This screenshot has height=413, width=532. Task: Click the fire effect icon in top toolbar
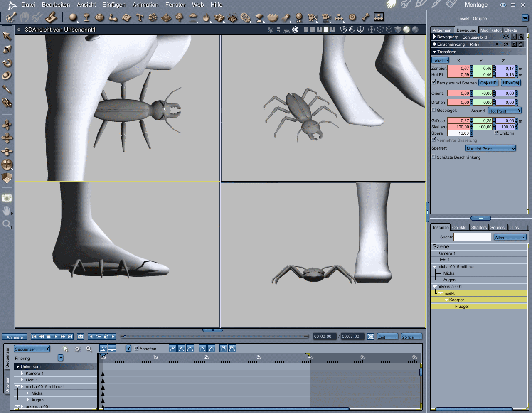tap(206, 17)
